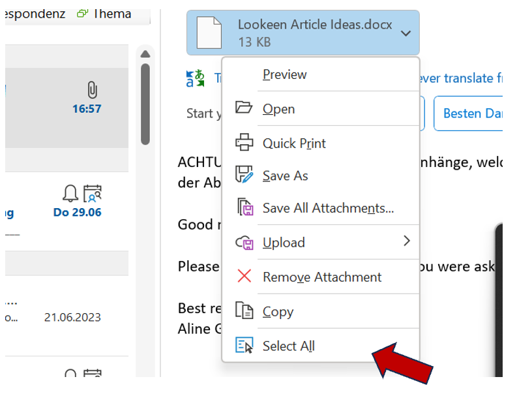Click the Copy pages icon
Screen dimensions: 532x394
coord(244,311)
